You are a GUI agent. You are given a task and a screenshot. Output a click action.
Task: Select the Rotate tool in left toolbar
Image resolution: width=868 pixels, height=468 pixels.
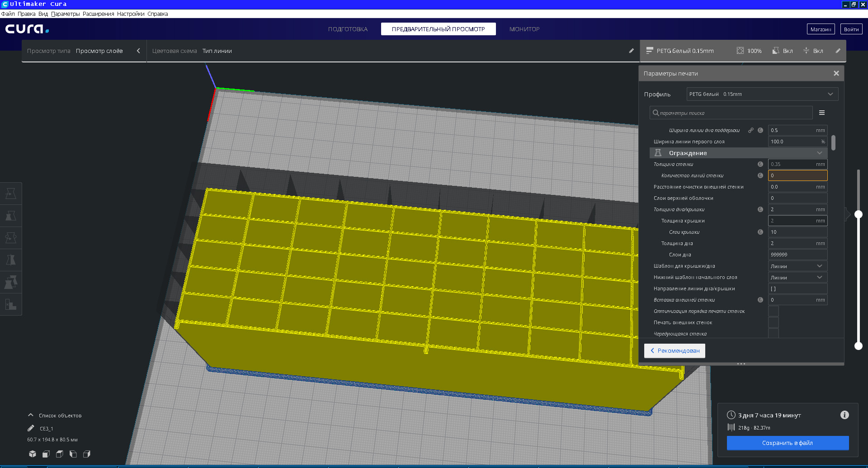[x=11, y=238]
